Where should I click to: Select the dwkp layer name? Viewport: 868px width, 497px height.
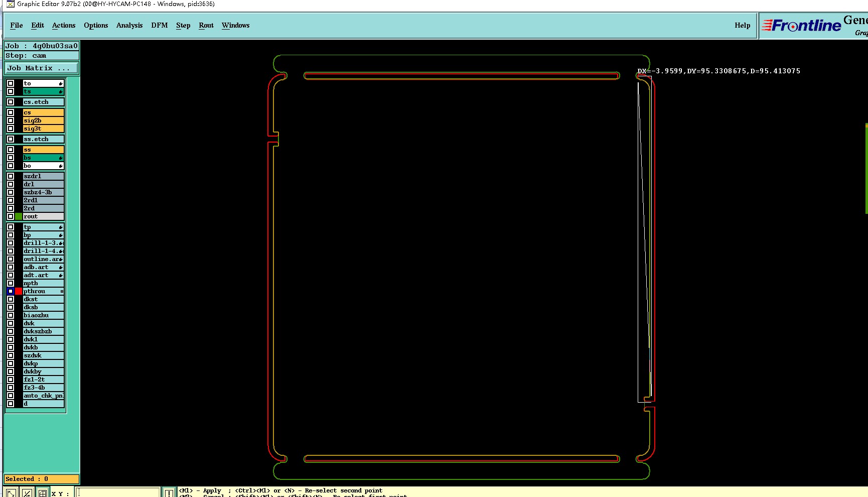pos(44,363)
